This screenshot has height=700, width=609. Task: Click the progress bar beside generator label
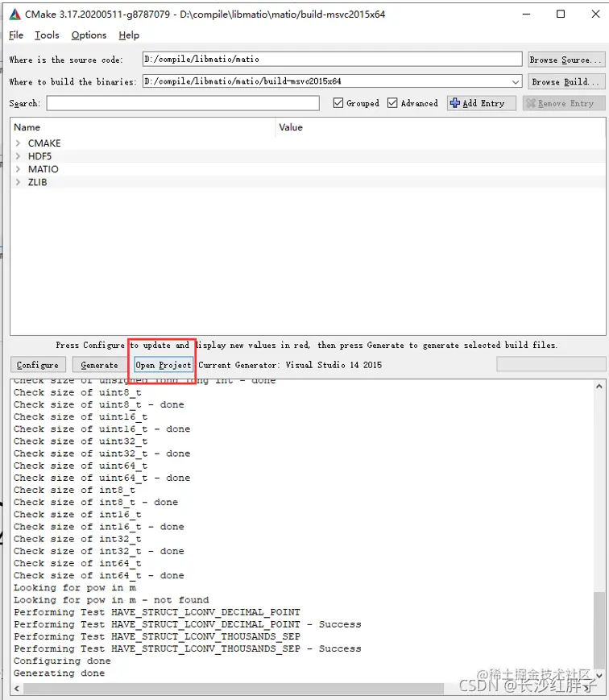[x=551, y=364]
